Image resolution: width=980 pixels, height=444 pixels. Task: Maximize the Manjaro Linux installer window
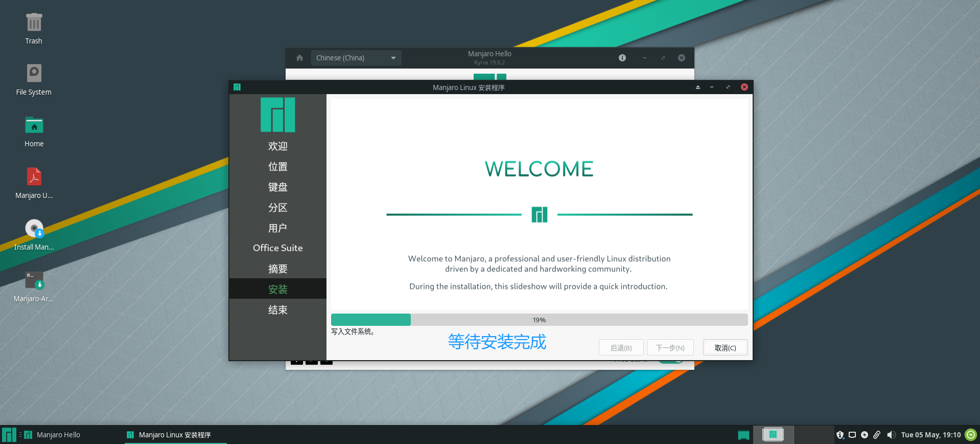coord(728,87)
